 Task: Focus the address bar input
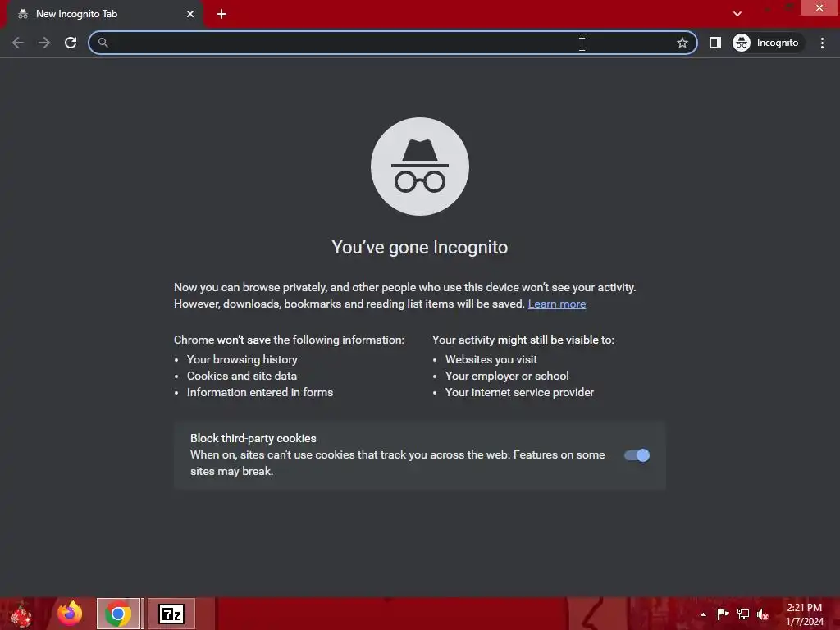tap(392, 43)
